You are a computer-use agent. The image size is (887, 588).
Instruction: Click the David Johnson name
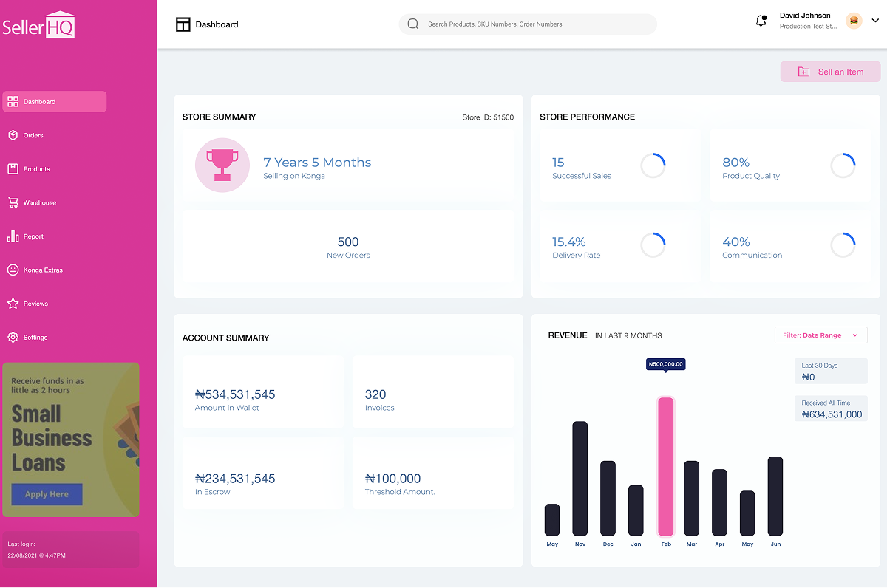805,16
